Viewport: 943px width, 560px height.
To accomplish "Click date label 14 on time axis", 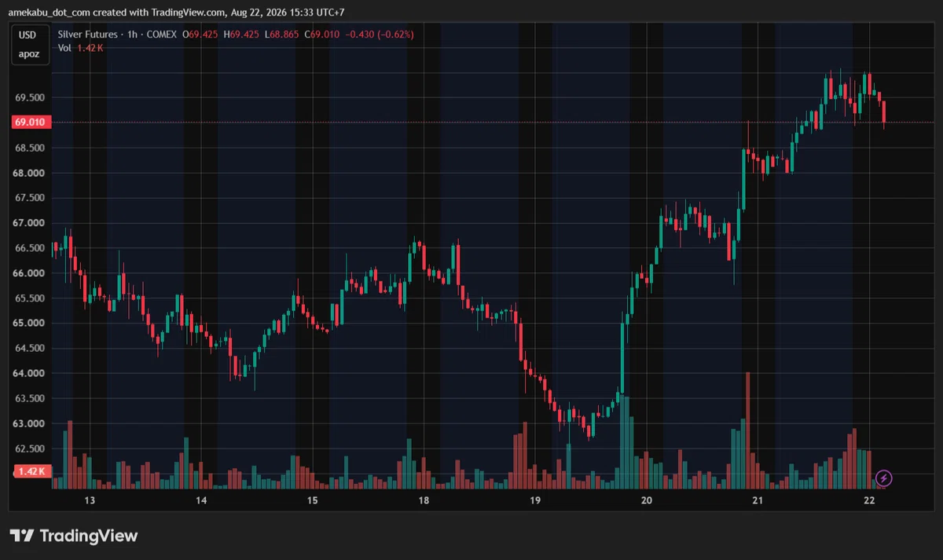I will [x=201, y=500].
